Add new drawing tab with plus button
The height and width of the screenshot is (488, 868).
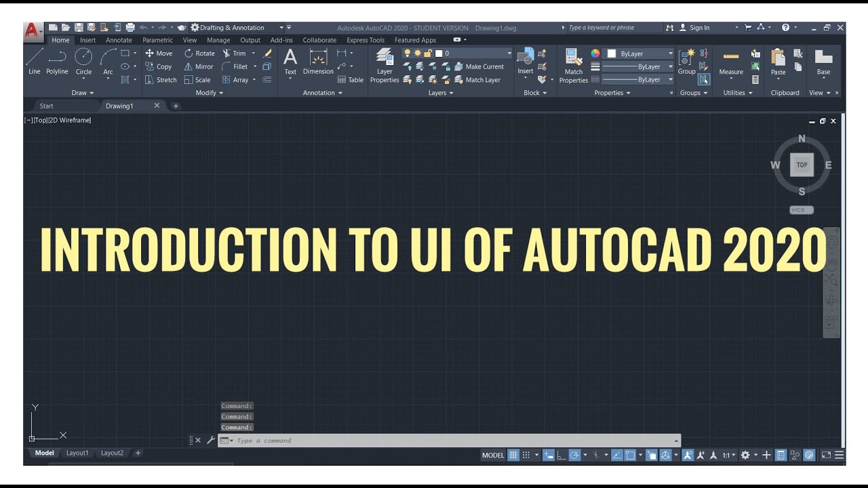(176, 106)
